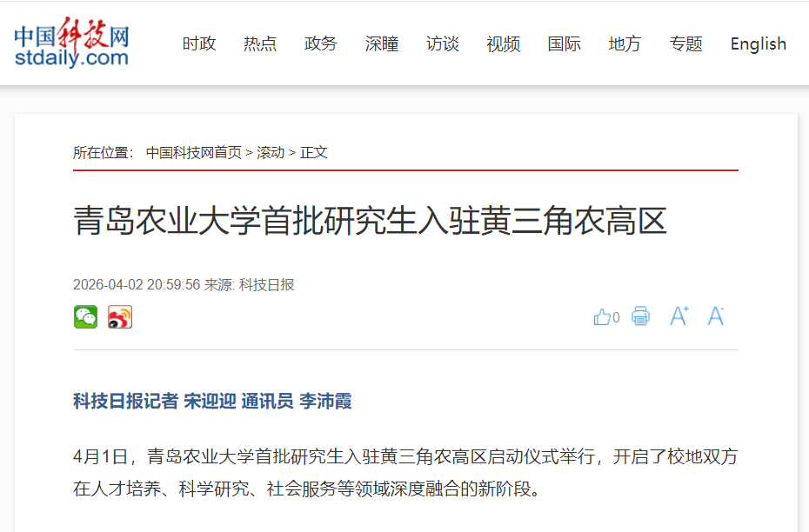Click the stdaily.com site logo
809x532 pixels.
click(x=71, y=43)
